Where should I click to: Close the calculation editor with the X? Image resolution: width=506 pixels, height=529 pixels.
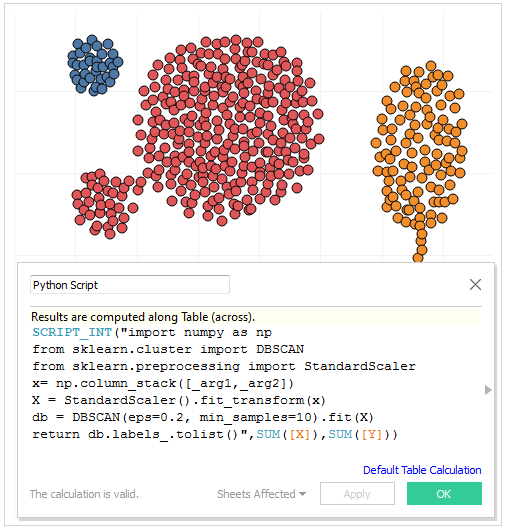click(475, 285)
